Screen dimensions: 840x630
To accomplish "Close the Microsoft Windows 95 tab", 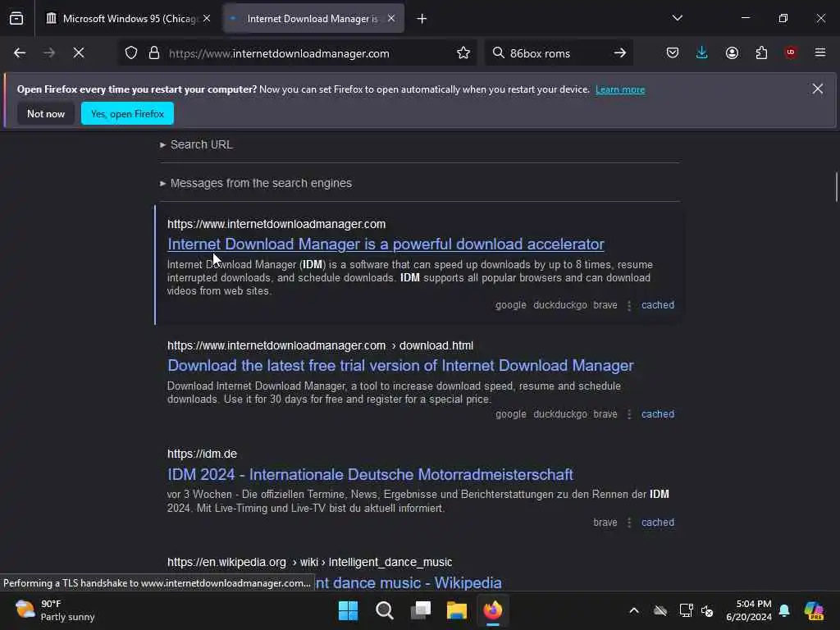I will click(207, 19).
